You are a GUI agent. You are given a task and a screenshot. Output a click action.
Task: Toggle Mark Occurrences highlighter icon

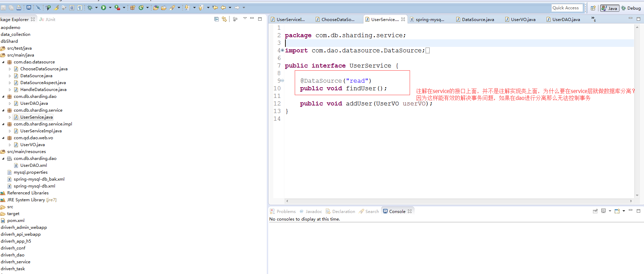point(56,8)
